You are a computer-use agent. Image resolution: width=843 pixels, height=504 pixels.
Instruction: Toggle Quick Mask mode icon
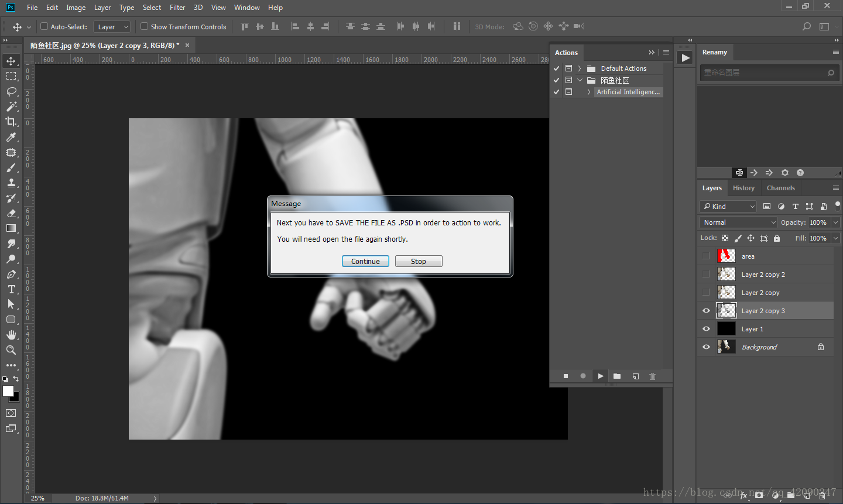11,413
